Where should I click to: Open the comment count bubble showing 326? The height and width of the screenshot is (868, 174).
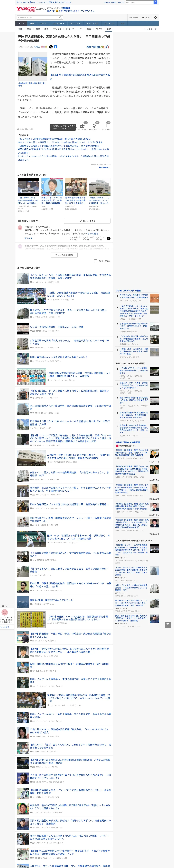tap(37, 47)
